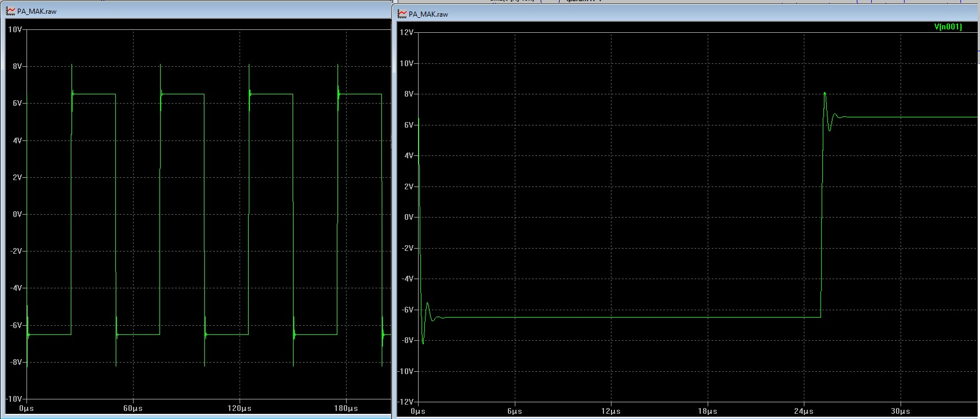Image resolution: width=980 pixels, height=419 pixels.
Task: Activate the right PA_MAK.raw window title
Action: click(x=428, y=14)
